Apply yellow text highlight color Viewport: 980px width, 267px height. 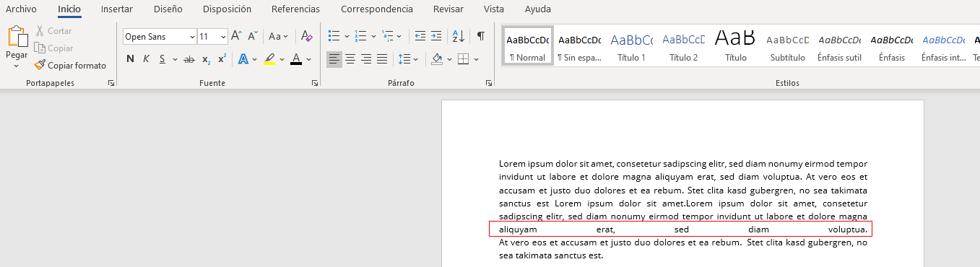pyautogui.click(x=269, y=59)
